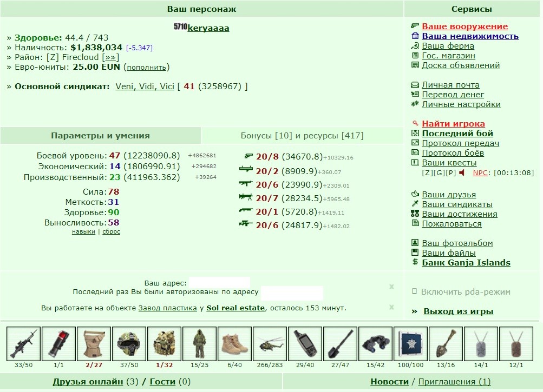Image resolution: width=543 pixels, height=392 pixels.
Task: Dismiss the address notice with its X
Action: click(x=391, y=287)
